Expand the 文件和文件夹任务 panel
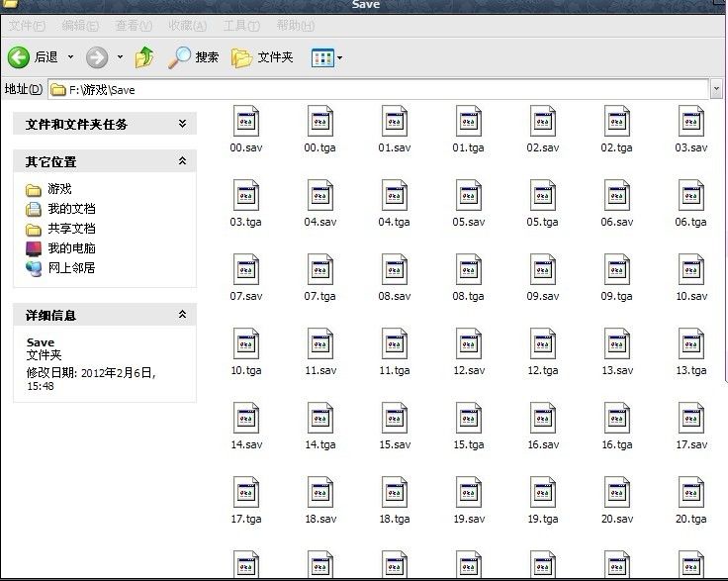Image resolution: width=728 pixels, height=581 pixels. coord(182,124)
